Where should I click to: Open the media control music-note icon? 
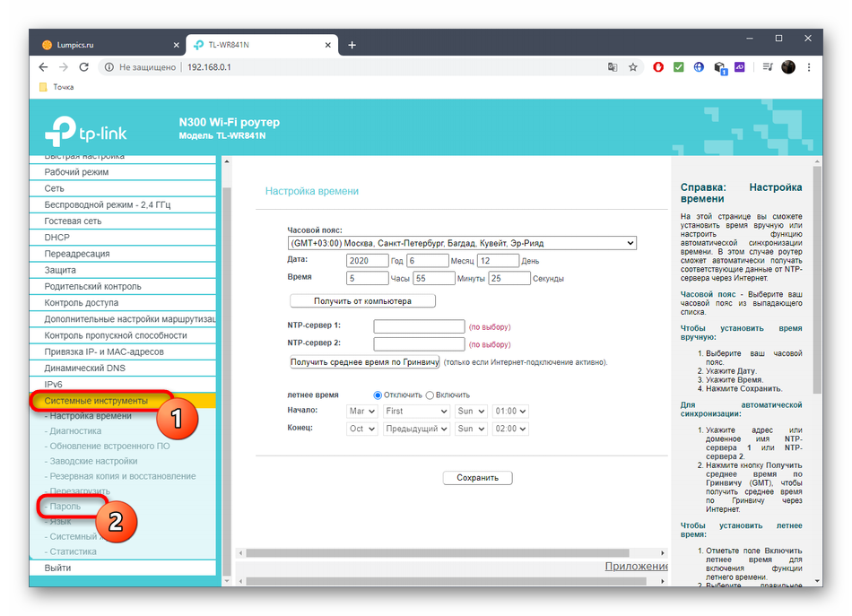(x=768, y=67)
